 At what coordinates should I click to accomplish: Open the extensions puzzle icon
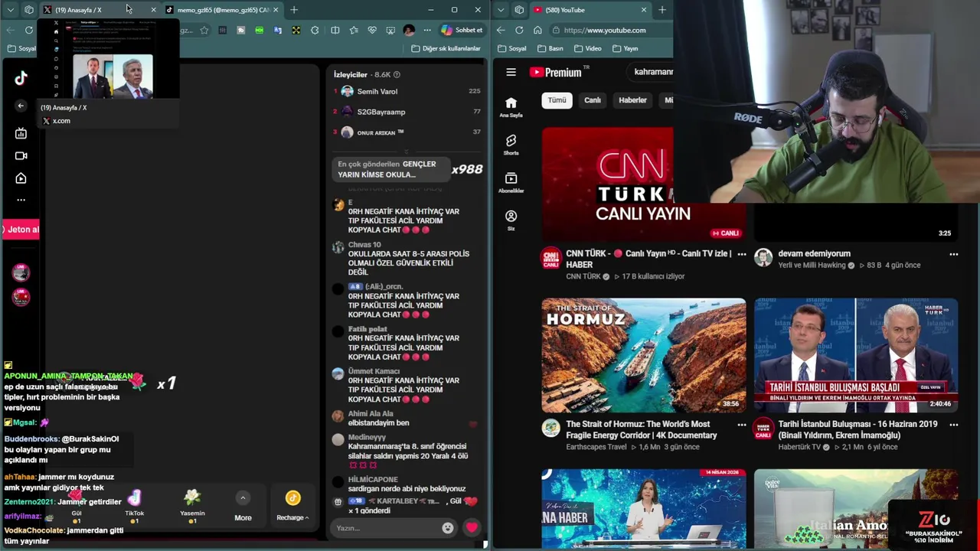315,30
